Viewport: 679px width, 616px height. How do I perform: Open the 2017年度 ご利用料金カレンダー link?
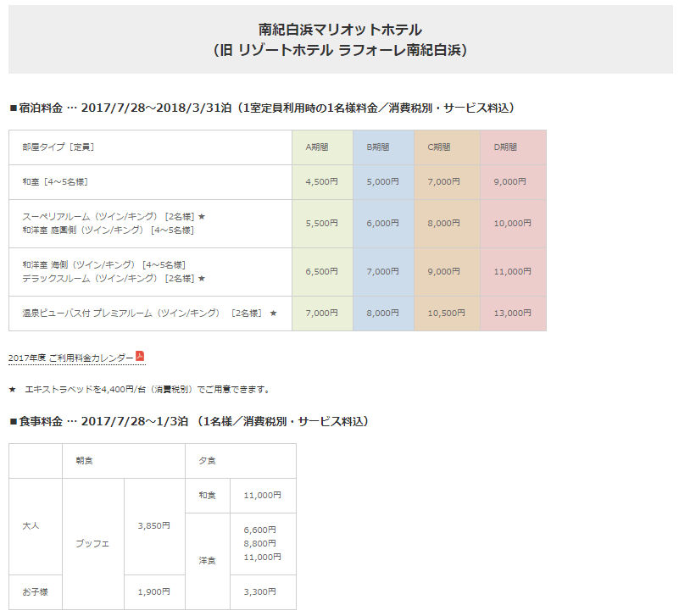(x=70, y=358)
